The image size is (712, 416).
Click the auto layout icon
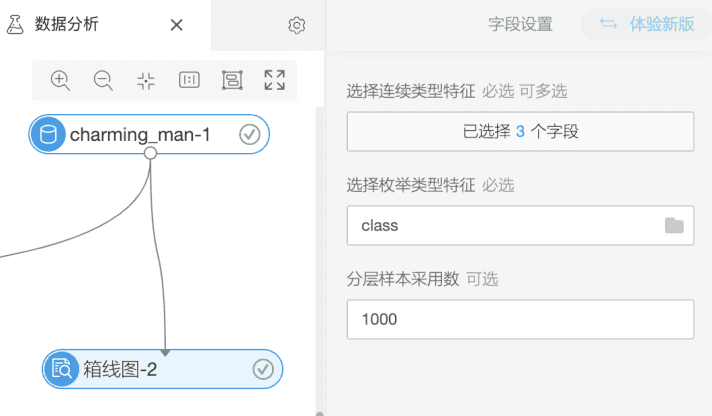pyautogui.click(x=232, y=80)
